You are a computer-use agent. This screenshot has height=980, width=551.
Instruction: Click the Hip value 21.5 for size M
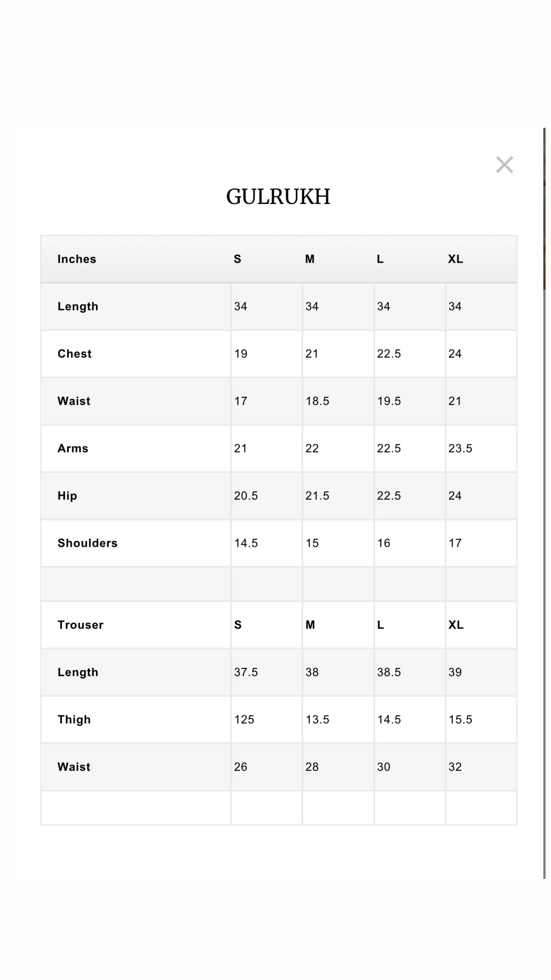pos(317,495)
